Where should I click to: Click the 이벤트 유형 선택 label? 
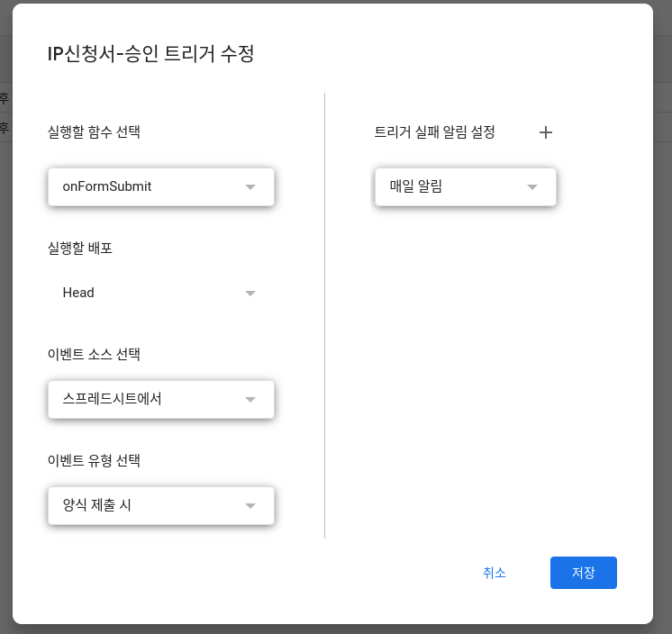[x=94, y=460]
